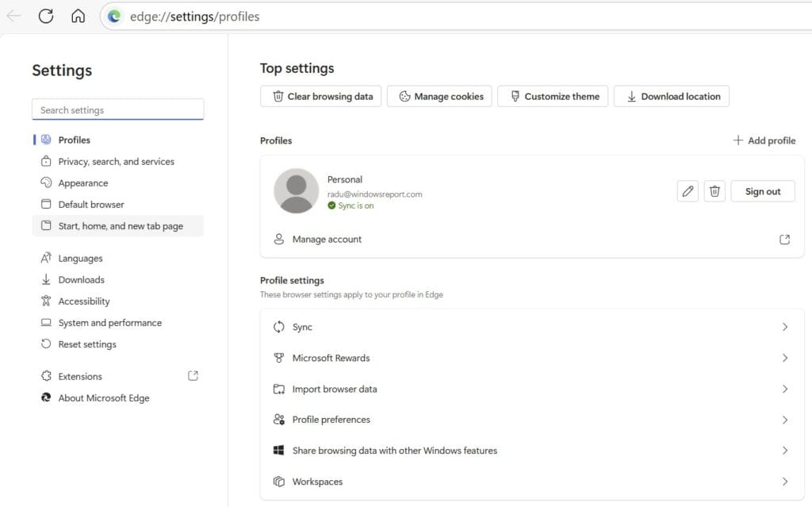This screenshot has width=812, height=507.
Task: Expand Import browser data options
Action: pos(784,389)
